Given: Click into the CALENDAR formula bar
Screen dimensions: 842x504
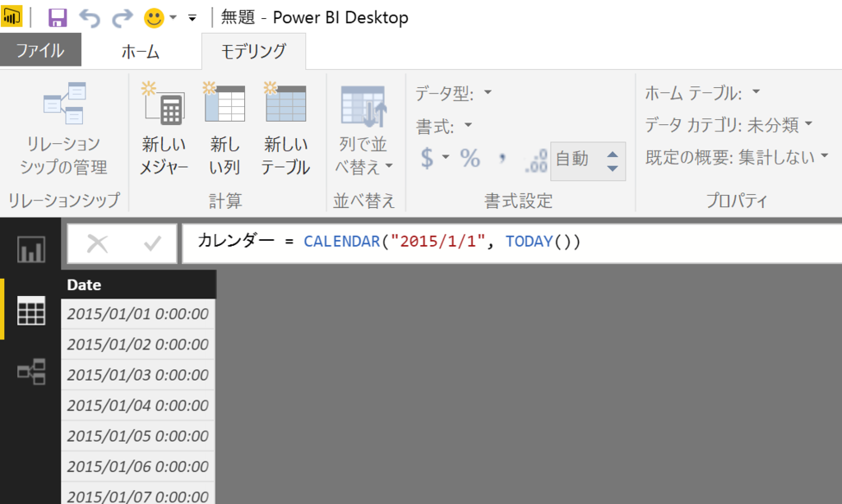Looking at the screenshot, I should 511,243.
